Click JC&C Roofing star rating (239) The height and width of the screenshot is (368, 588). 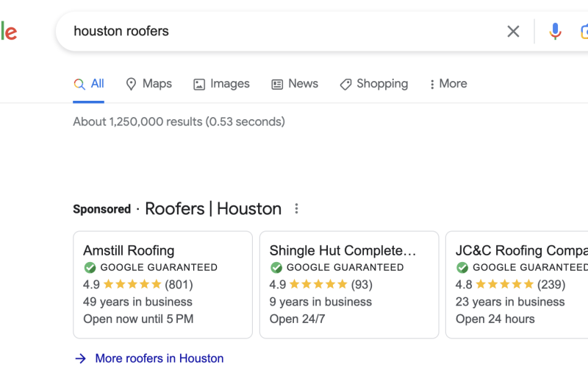[x=510, y=284]
